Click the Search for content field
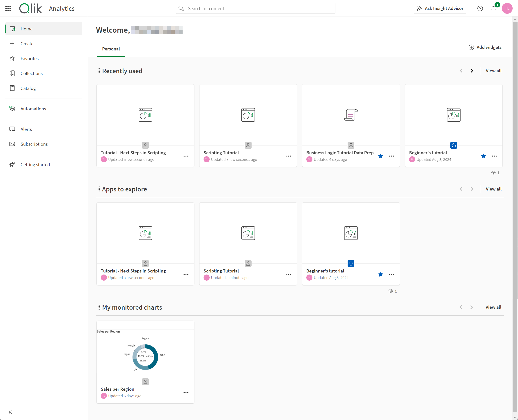The width and height of the screenshot is (518, 420). tap(255, 9)
